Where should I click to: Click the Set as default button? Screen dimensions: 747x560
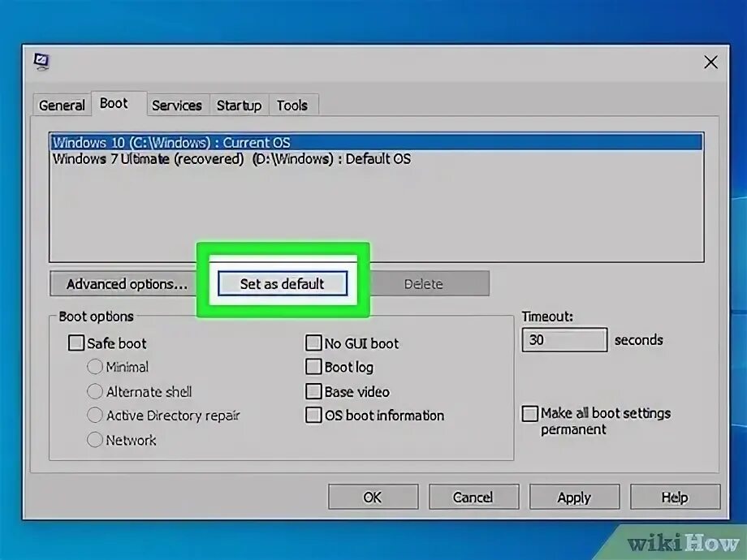283,284
